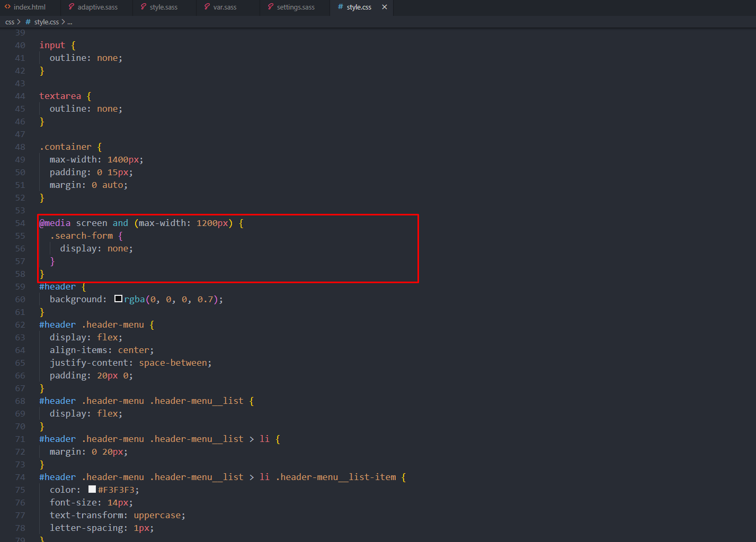Click 'outline: none;' under input rule
The width and height of the screenshot is (756, 542).
coord(86,58)
